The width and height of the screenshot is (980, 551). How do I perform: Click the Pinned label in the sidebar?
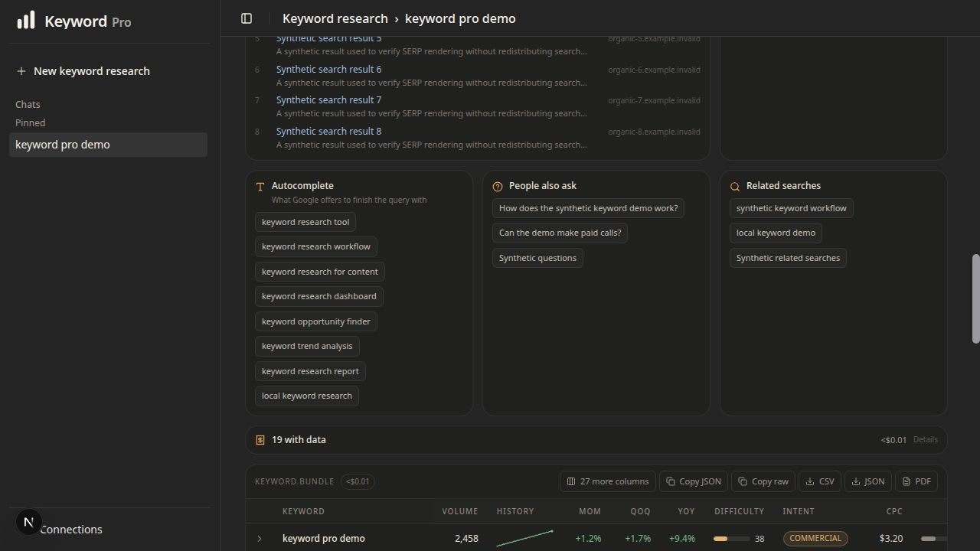click(x=31, y=122)
